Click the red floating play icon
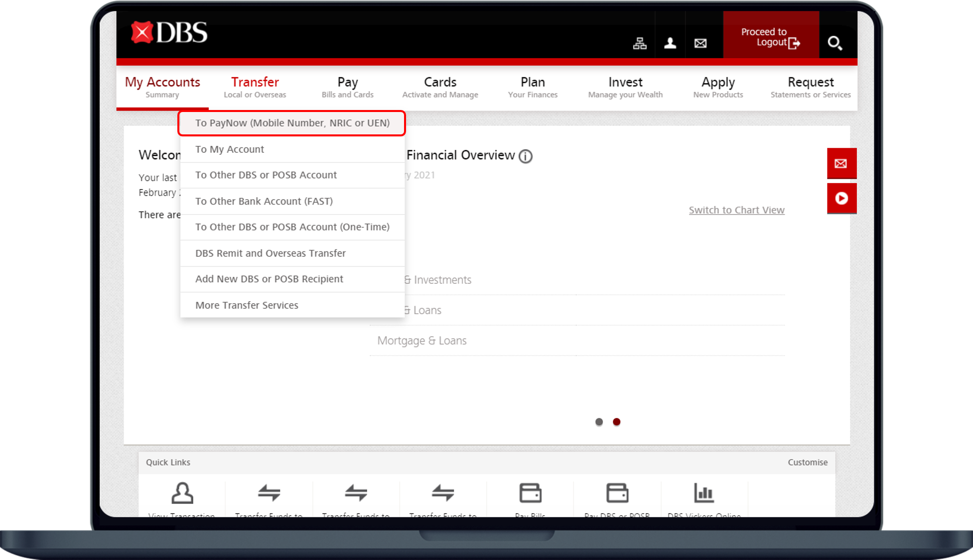This screenshot has height=560, width=973. click(x=841, y=198)
